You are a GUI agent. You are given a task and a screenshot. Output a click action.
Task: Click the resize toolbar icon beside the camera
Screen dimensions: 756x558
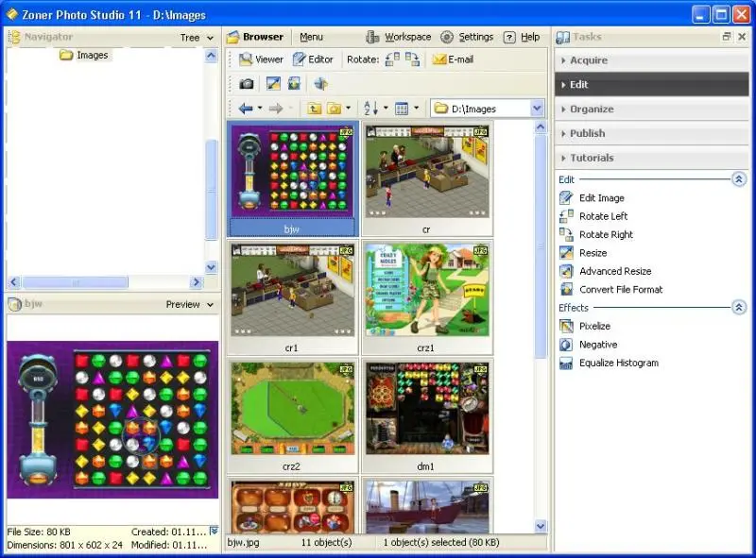click(273, 84)
